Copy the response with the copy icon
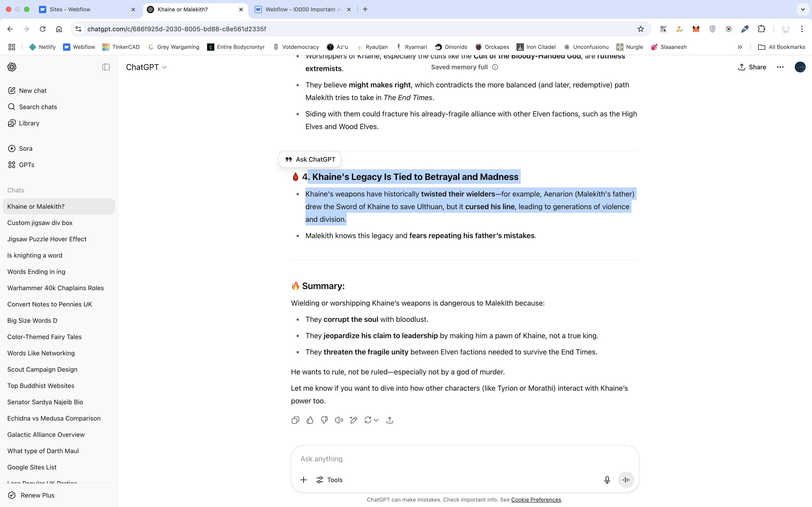Image resolution: width=812 pixels, height=507 pixels. 295,420
